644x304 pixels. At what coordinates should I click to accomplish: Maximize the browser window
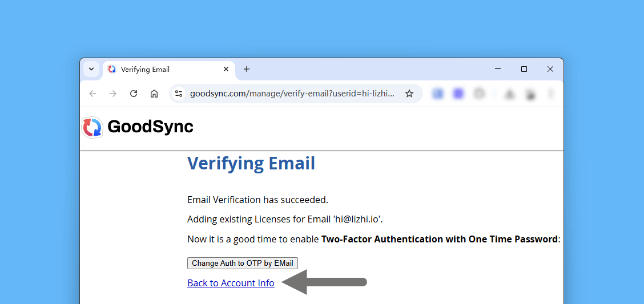pos(524,69)
